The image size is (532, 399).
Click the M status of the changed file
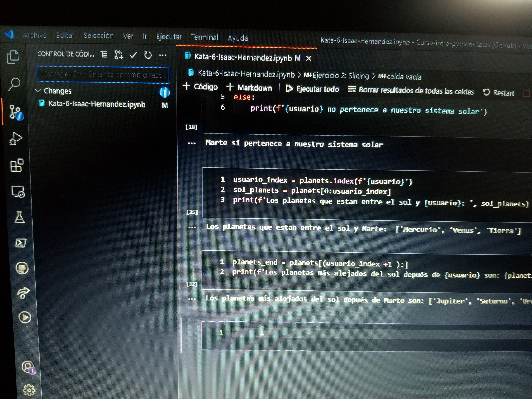click(165, 105)
